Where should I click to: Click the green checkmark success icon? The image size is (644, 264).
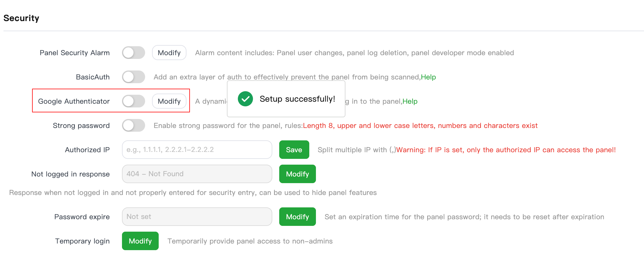point(245,99)
